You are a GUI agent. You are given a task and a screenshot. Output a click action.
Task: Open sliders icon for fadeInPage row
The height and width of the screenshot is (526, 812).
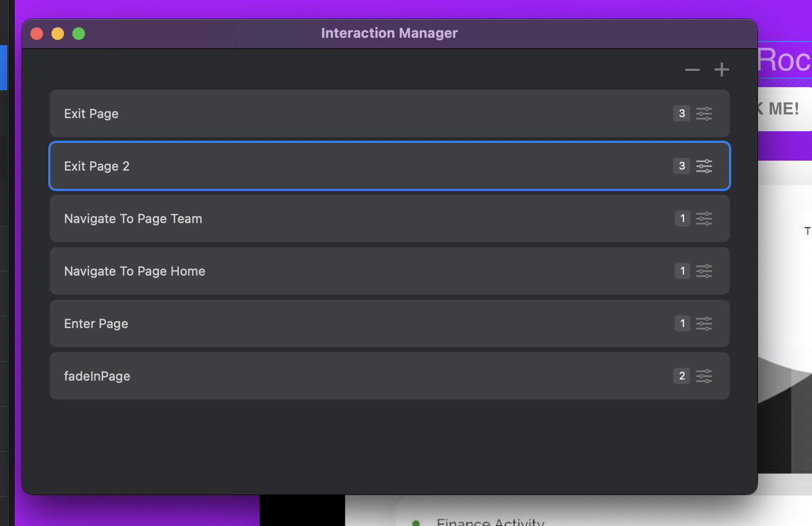704,376
